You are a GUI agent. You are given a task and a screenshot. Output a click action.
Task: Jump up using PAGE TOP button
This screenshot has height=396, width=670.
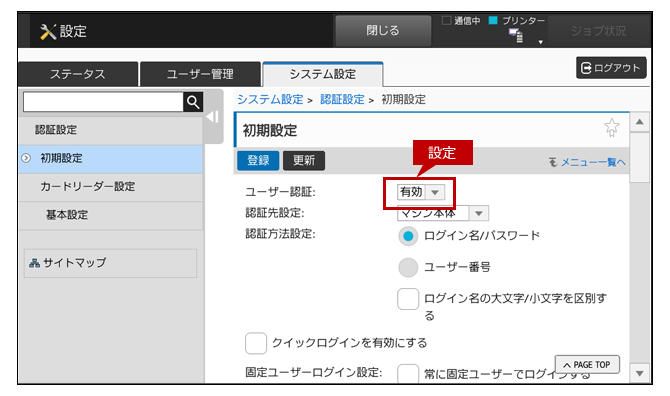pyautogui.click(x=587, y=365)
